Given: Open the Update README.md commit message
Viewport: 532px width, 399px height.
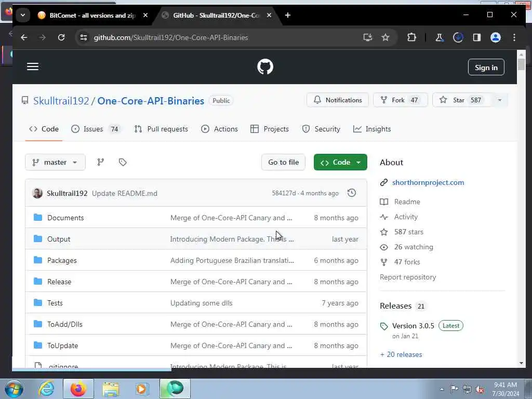Looking at the screenshot, I should 125,193.
